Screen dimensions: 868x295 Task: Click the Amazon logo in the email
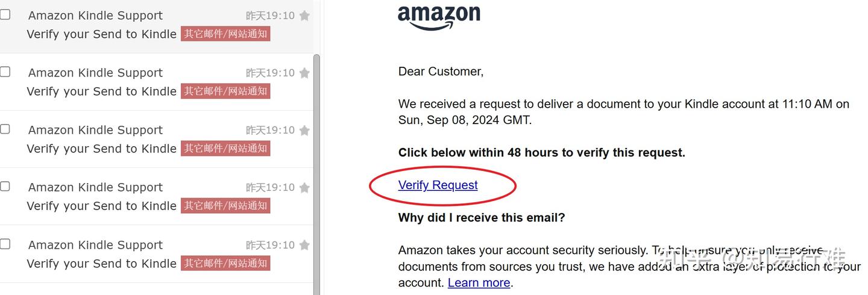point(439,16)
